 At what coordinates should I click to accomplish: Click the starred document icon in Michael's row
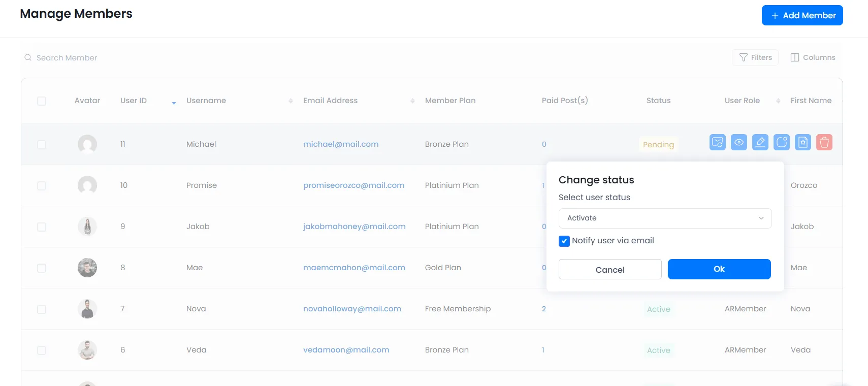click(x=802, y=143)
